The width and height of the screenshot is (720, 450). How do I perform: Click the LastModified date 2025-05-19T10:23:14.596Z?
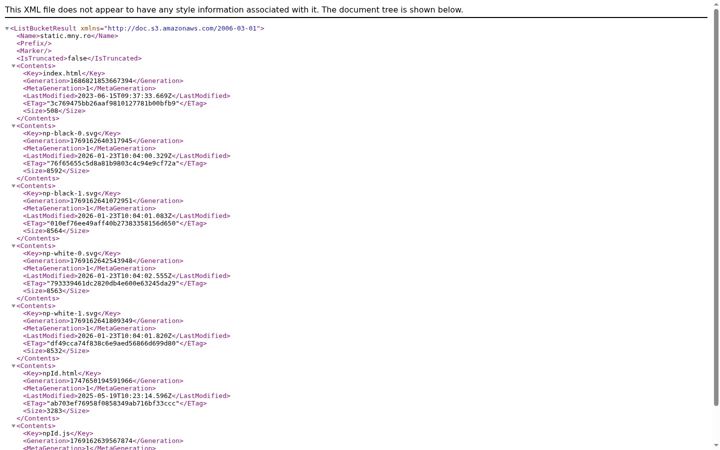124,396
